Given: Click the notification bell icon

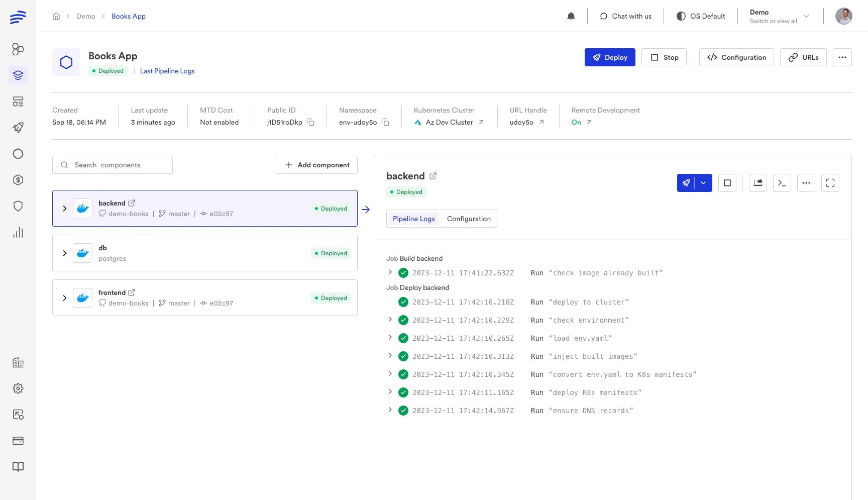Looking at the screenshot, I should (571, 16).
